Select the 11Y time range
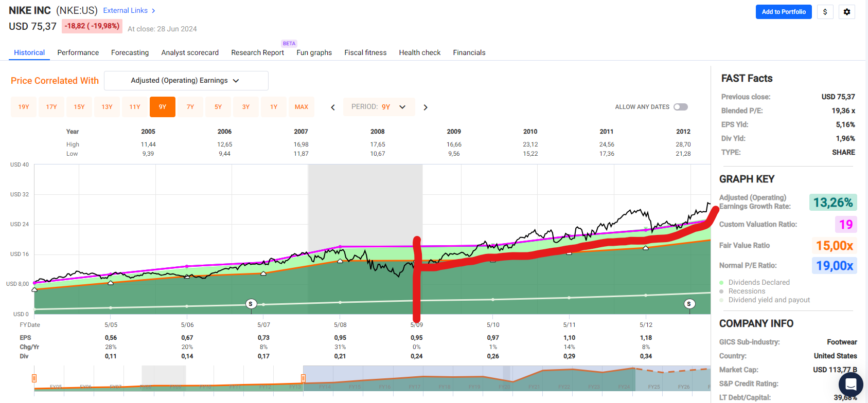 (135, 107)
